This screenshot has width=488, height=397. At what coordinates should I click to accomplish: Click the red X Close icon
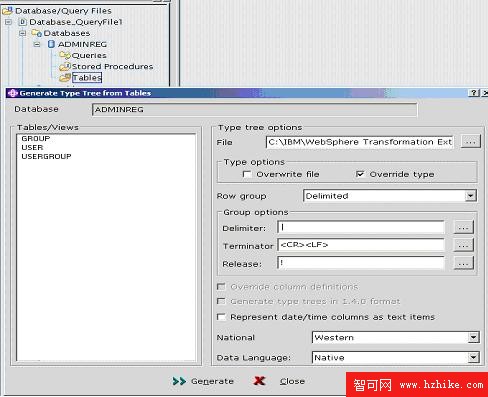pyautogui.click(x=259, y=381)
